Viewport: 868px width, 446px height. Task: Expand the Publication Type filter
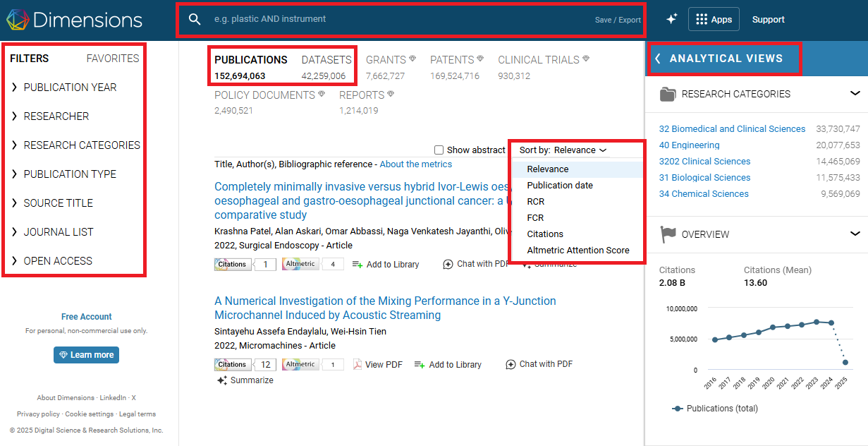click(63, 174)
